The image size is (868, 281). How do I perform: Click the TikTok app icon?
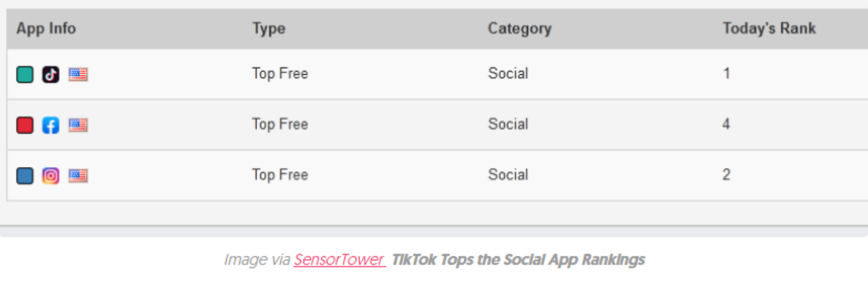coord(51,74)
